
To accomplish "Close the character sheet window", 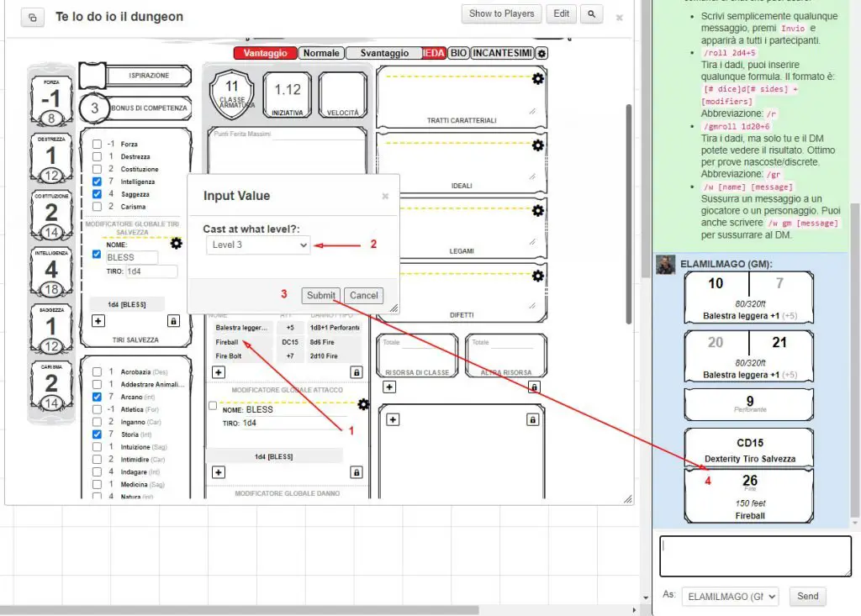I will pyautogui.click(x=620, y=18).
